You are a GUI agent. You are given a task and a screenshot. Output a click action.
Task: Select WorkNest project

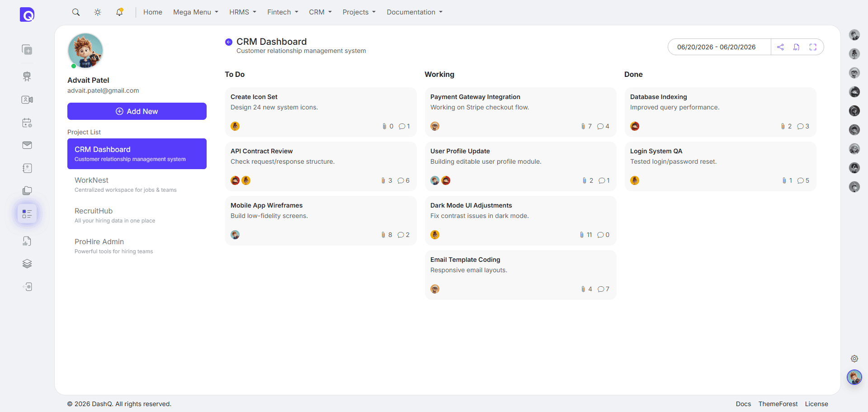[137, 185]
